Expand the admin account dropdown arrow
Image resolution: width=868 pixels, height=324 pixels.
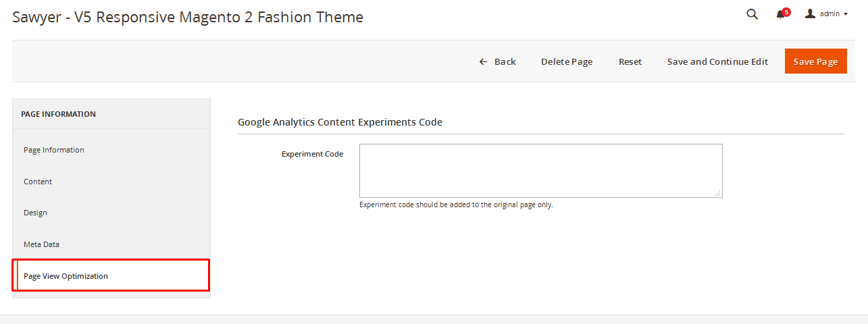point(846,14)
